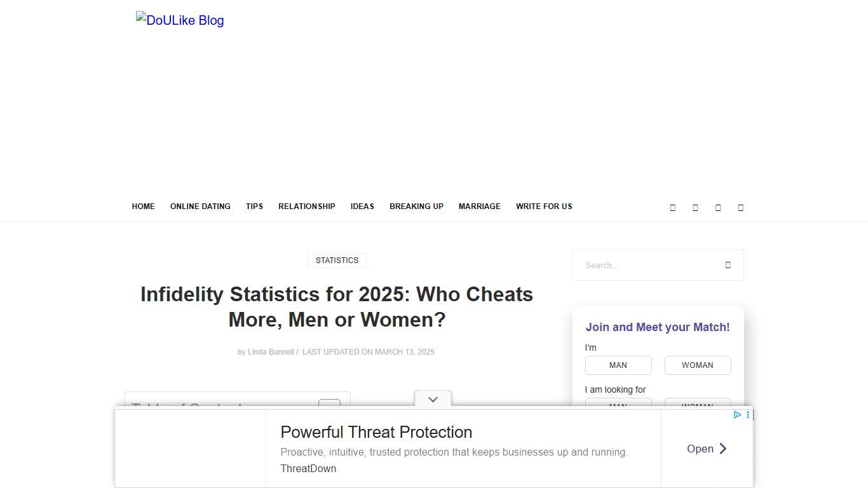Click the ad options dots icon
The image size is (868, 488).
[x=748, y=415]
